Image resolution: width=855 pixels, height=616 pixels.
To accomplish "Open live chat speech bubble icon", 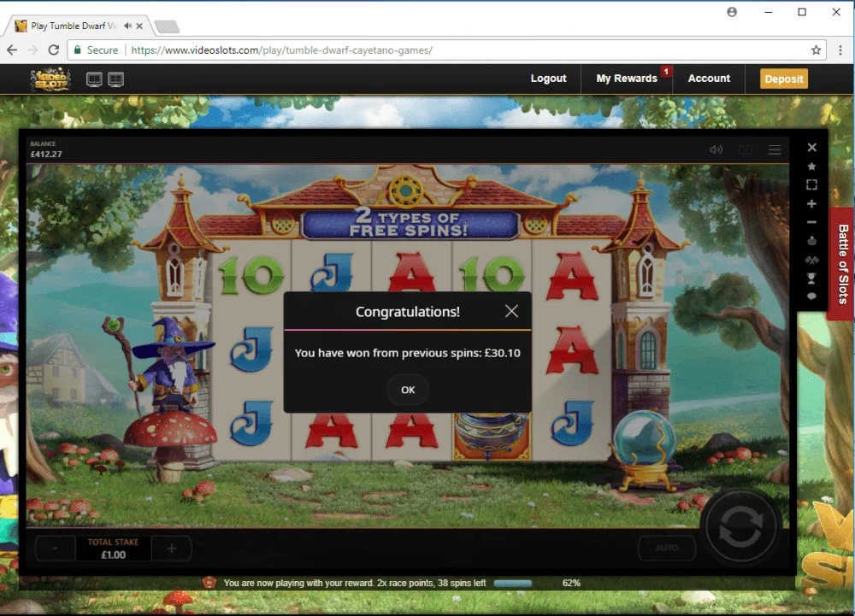I will [812, 296].
